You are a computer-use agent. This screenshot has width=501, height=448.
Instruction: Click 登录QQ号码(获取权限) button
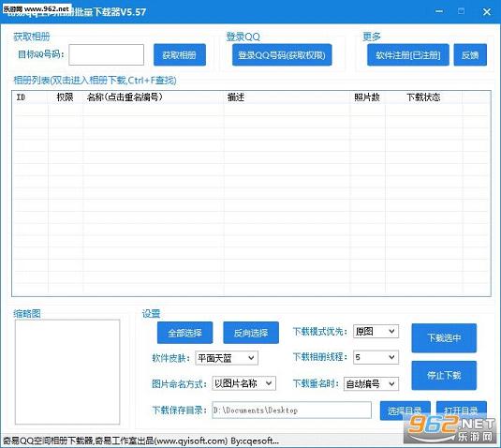click(282, 55)
